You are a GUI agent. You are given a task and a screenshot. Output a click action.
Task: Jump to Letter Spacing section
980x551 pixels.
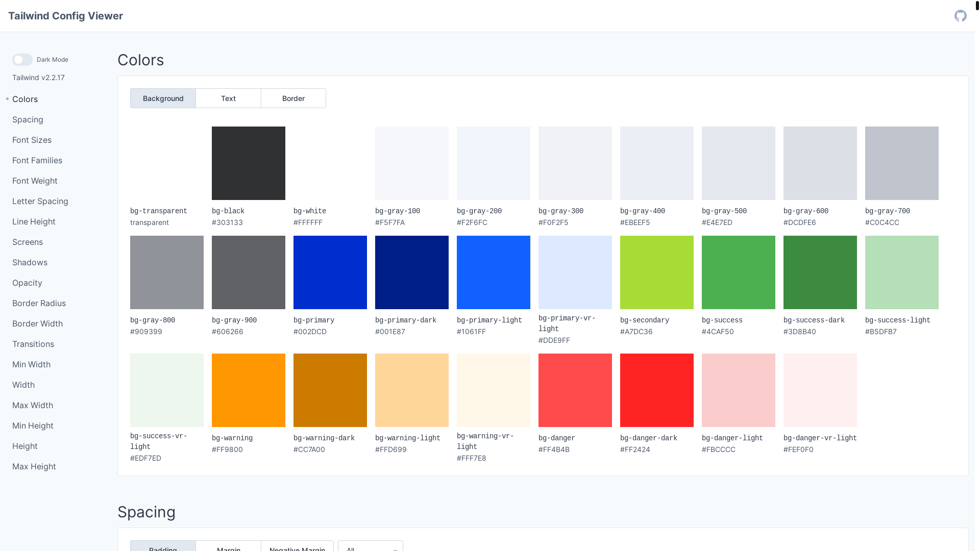pyautogui.click(x=40, y=201)
